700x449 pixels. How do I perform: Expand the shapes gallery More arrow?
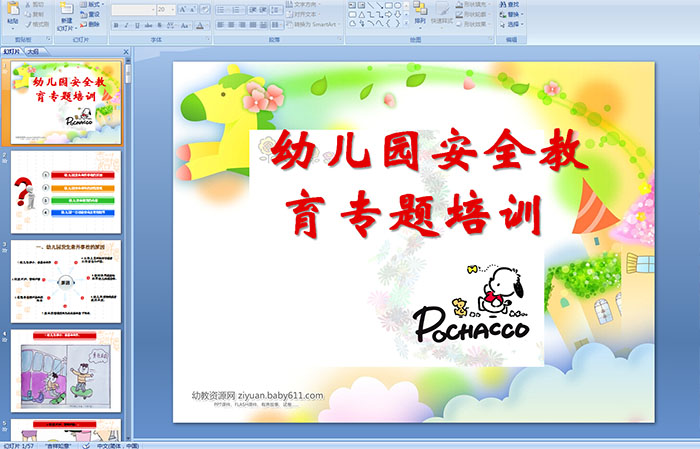[x=406, y=23]
